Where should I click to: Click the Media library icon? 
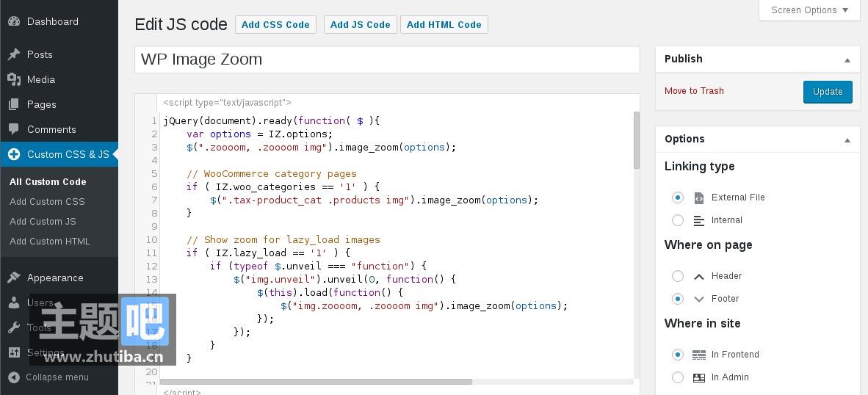coord(13,79)
